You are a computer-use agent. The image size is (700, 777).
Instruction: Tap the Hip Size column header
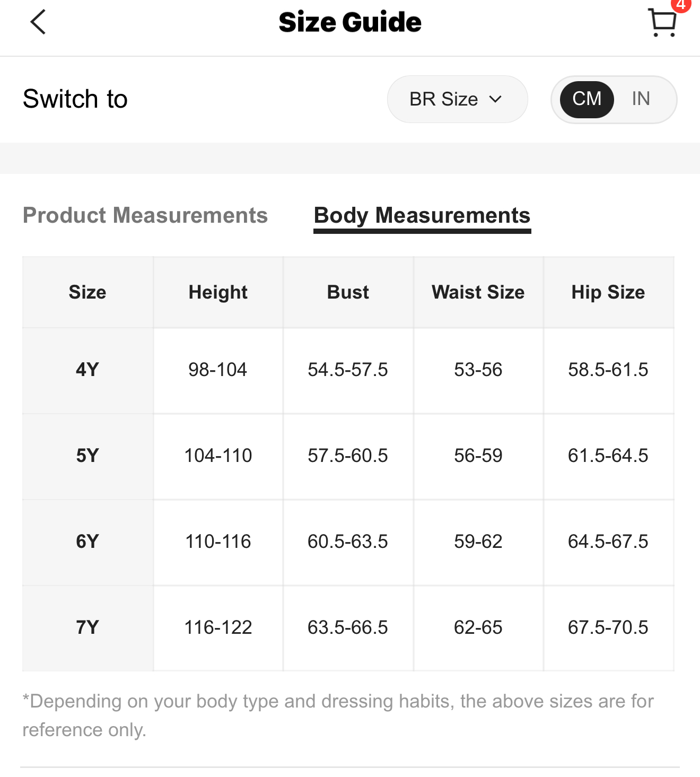[608, 292]
